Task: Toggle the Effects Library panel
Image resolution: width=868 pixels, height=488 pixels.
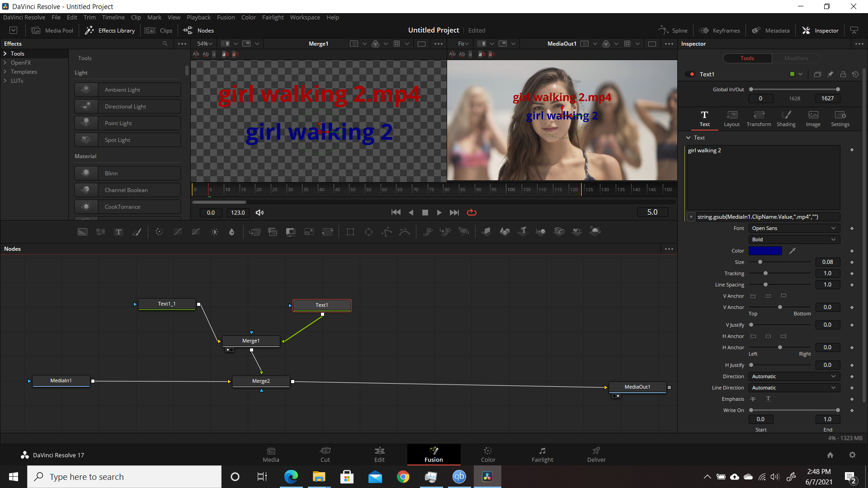Action: pyautogui.click(x=110, y=30)
